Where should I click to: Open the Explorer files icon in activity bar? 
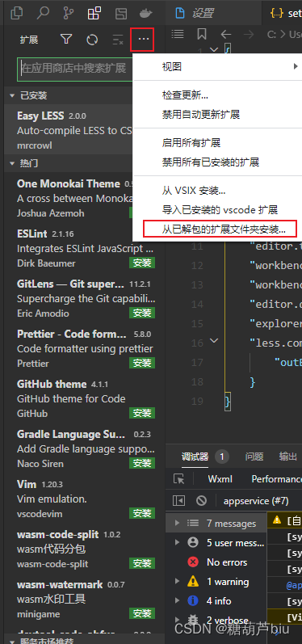click(16, 13)
